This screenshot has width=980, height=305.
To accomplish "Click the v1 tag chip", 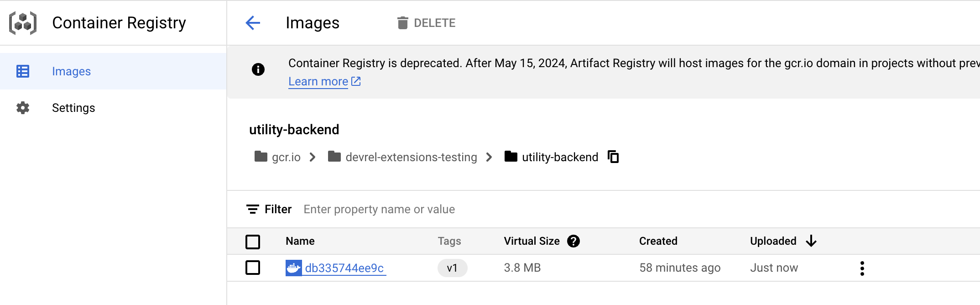I will (452, 268).
